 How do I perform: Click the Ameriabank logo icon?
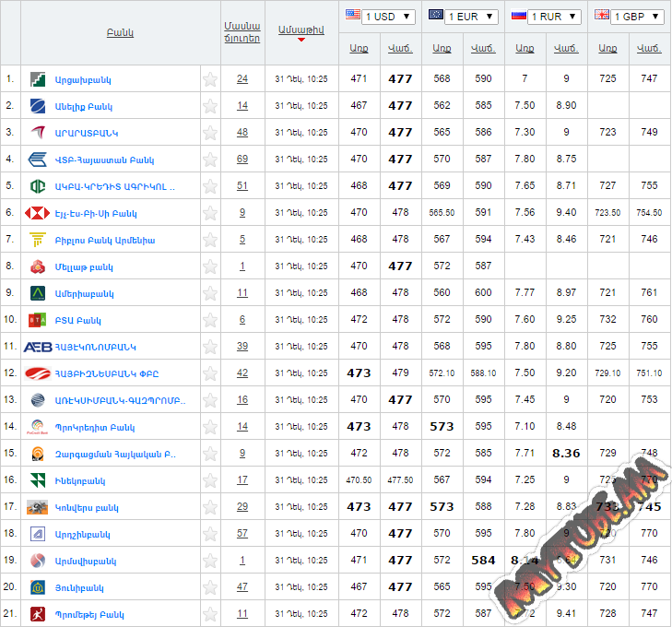click(x=38, y=293)
